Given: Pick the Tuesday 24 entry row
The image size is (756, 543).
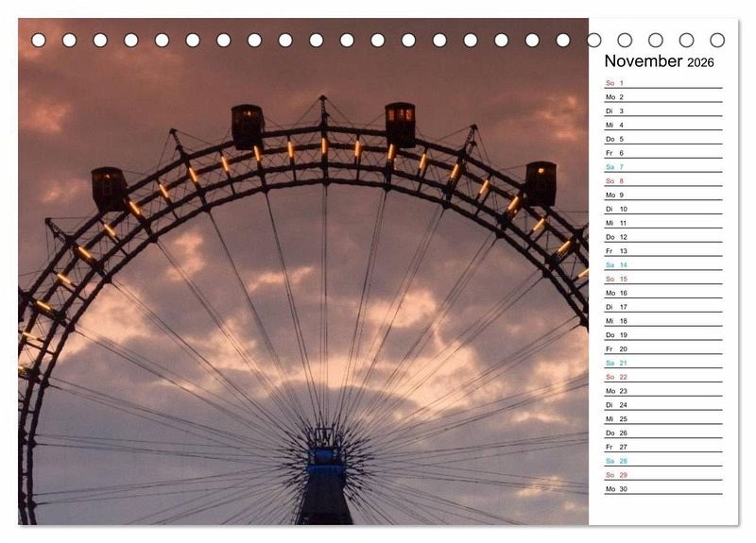Looking at the screenshot, I should point(662,404).
